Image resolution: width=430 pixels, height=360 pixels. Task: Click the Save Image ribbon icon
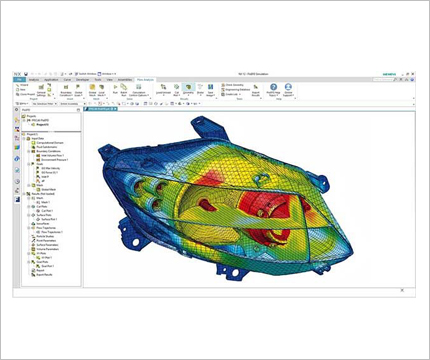point(210,88)
